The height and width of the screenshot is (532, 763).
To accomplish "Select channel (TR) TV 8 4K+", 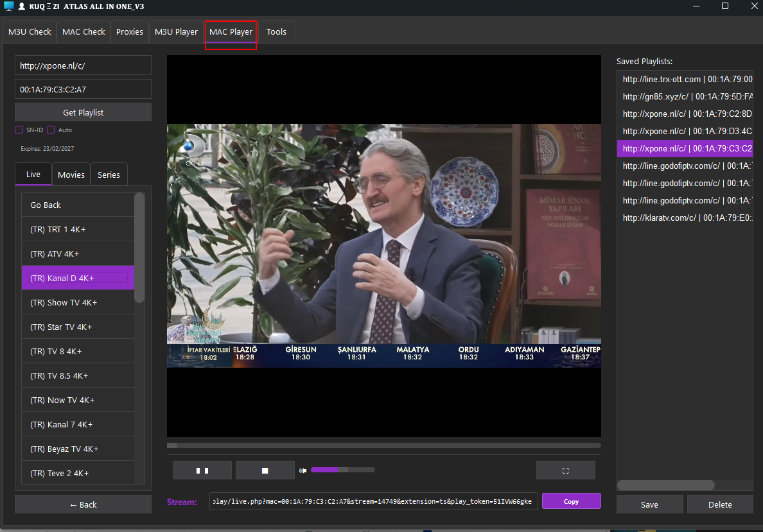I will click(x=78, y=351).
